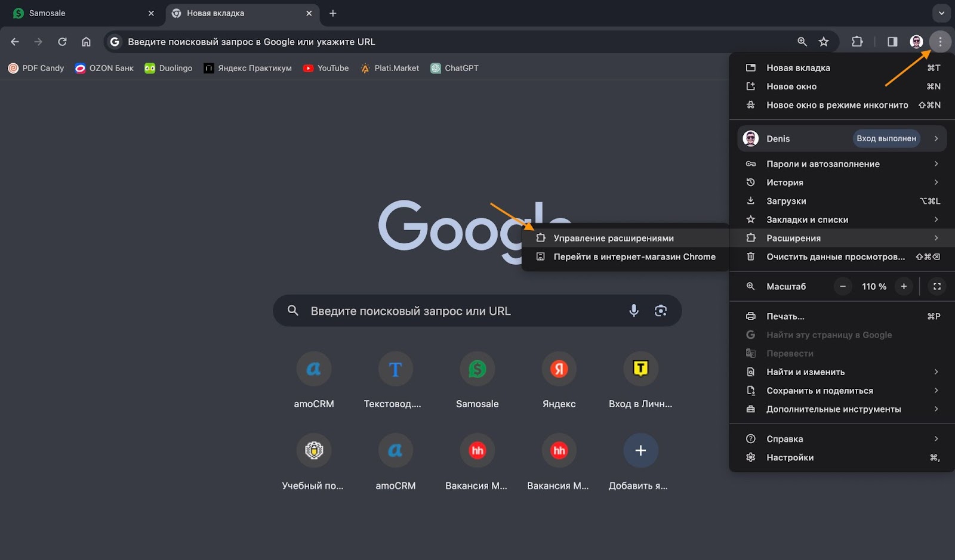Expand the История submenu
The image size is (955, 560).
(842, 182)
